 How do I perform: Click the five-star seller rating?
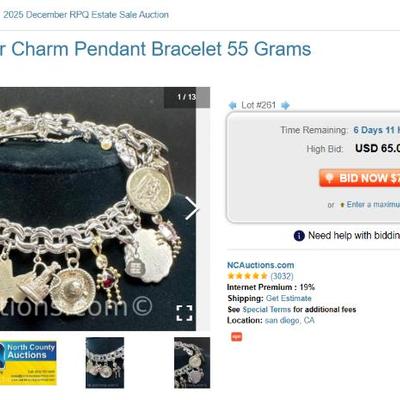(x=247, y=276)
